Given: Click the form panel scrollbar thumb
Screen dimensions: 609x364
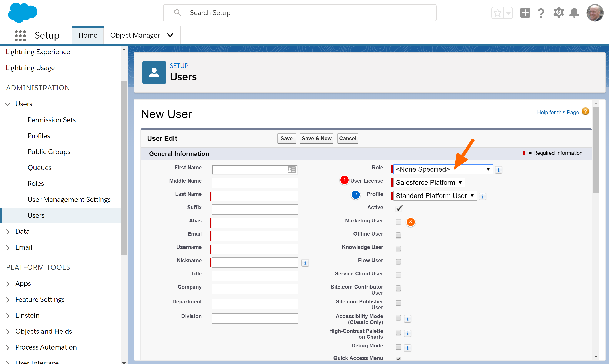Looking at the screenshot, I should click(x=596, y=150).
